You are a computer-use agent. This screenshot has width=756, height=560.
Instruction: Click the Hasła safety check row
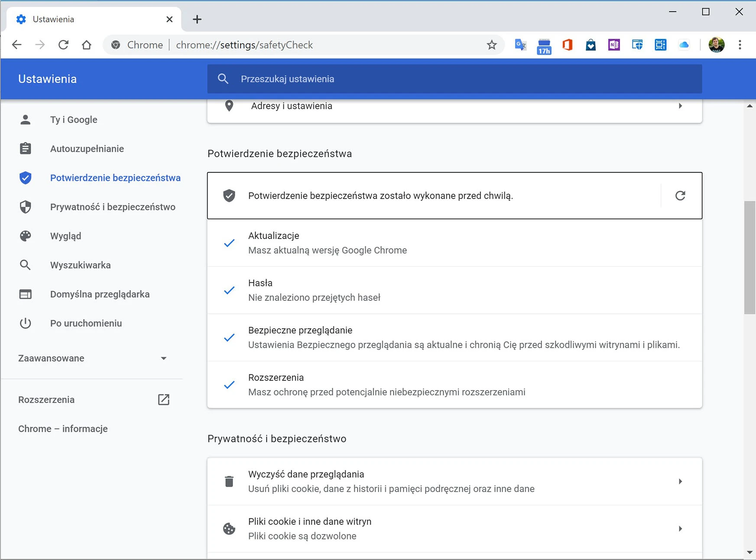pyautogui.click(x=454, y=290)
